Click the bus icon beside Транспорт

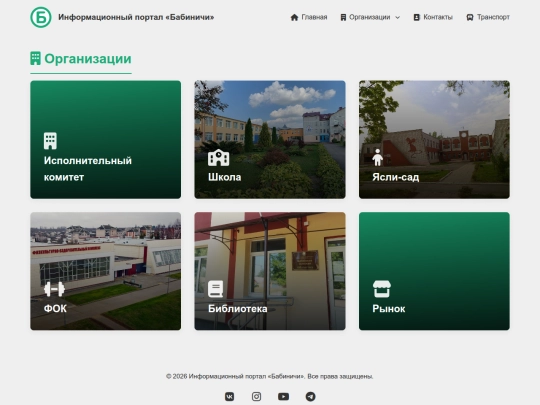[x=470, y=17]
